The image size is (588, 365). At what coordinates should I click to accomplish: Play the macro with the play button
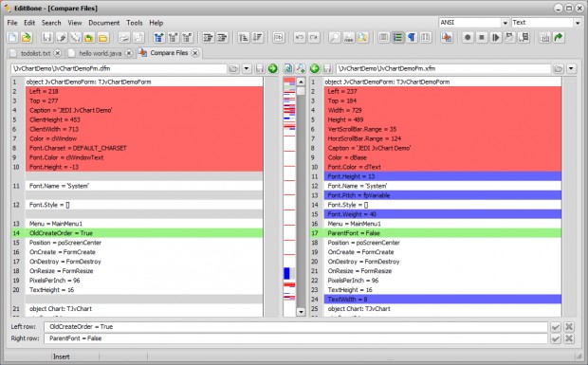tap(496, 38)
